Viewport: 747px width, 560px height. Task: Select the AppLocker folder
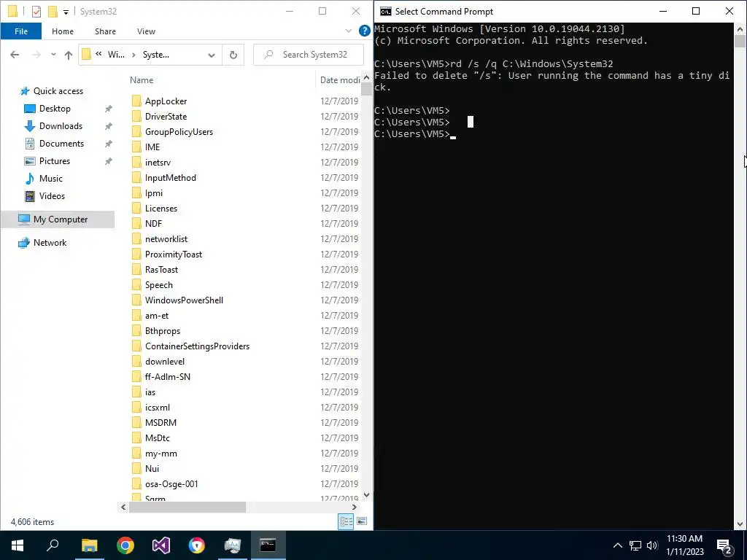[x=166, y=101]
